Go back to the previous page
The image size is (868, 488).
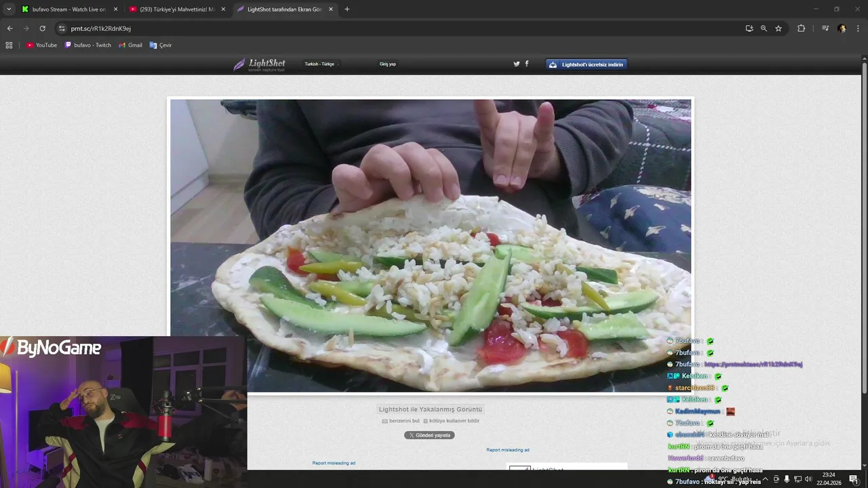[10, 28]
